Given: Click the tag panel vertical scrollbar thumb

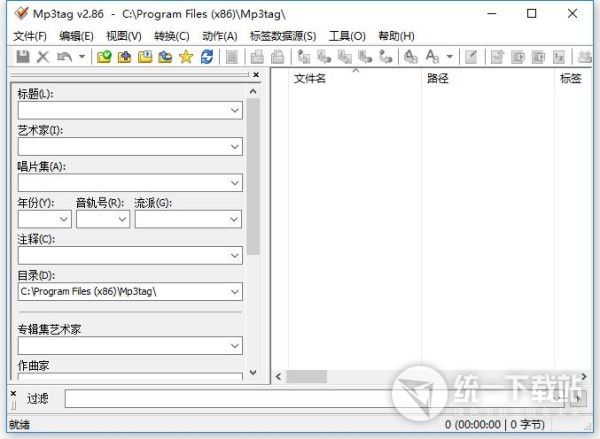Looking at the screenshot, I should (253, 176).
